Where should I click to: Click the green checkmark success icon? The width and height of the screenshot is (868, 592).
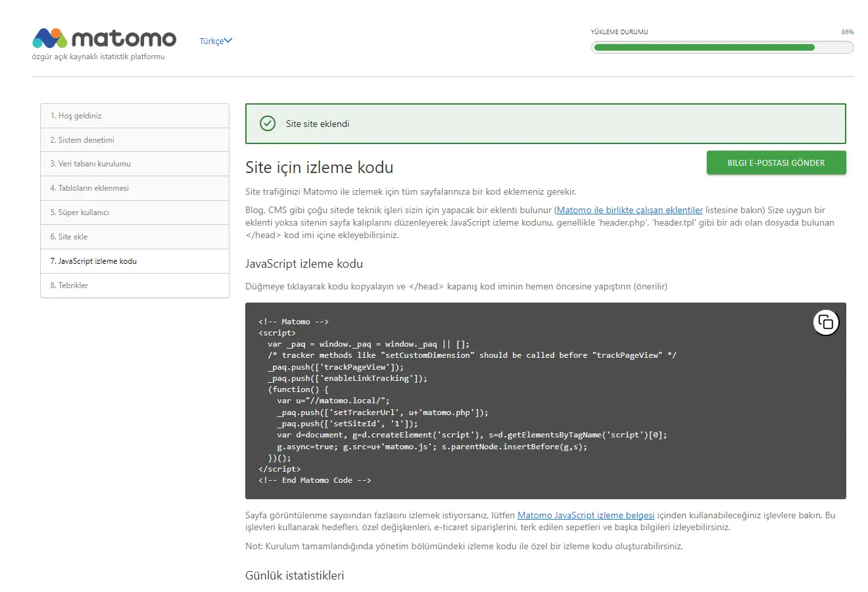[268, 124]
